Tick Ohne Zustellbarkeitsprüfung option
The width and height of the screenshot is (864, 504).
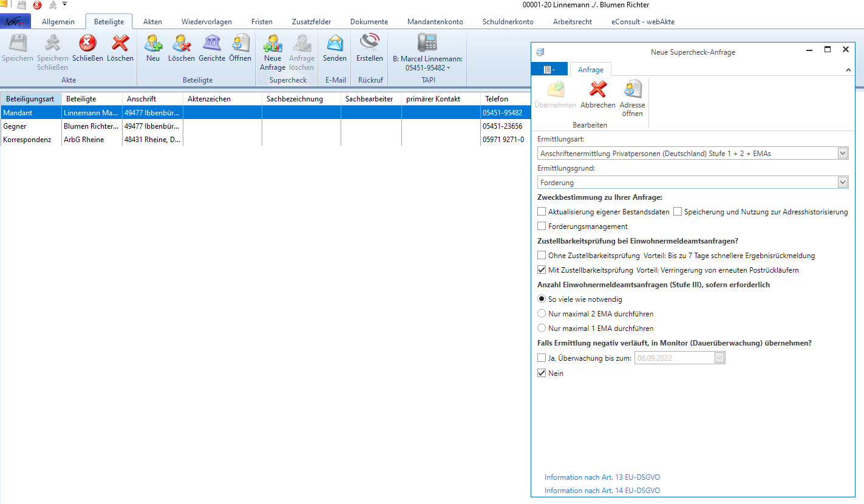click(x=542, y=256)
